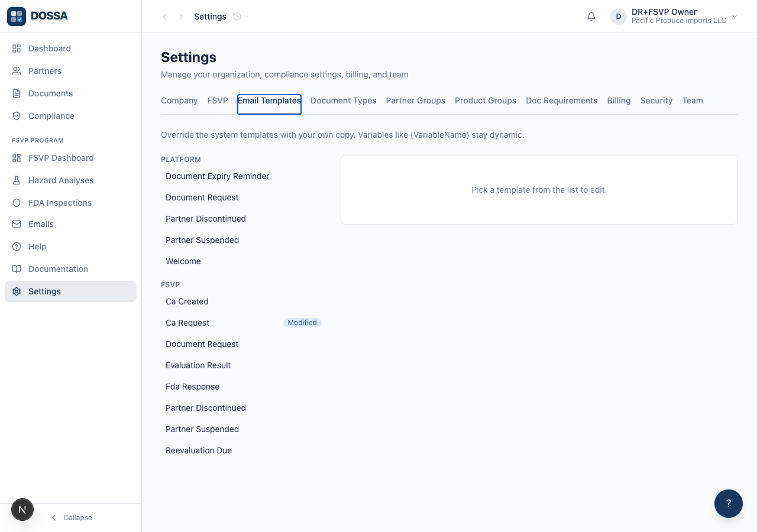The image size is (757, 532).
Task: Click the FSVP Dashboard grid icon
Action: [17, 158]
